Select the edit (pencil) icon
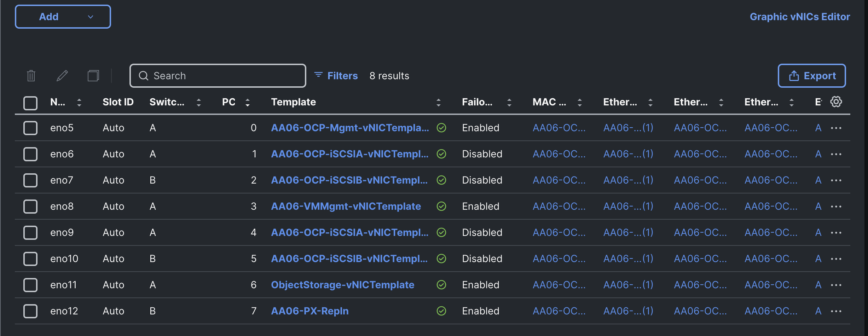868x336 pixels. pyautogui.click(x=62, y=75)
